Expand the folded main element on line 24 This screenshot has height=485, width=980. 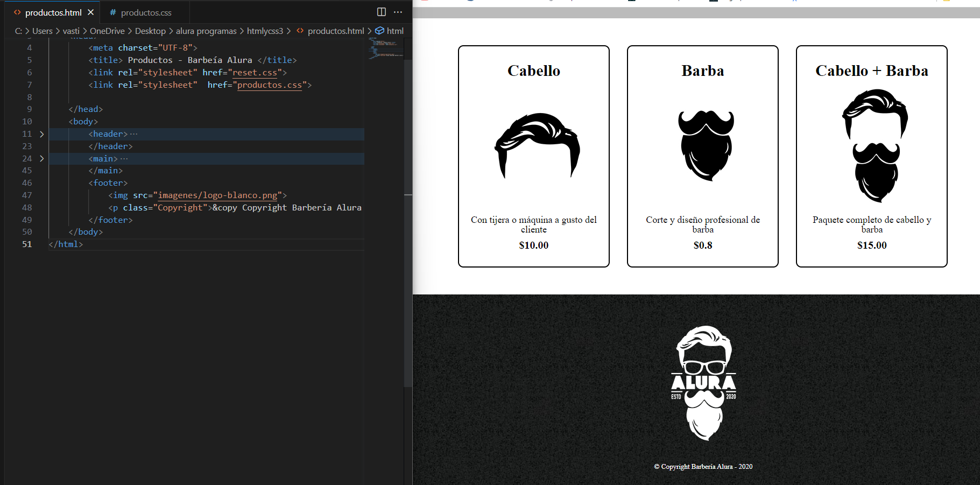coord(41,159)
